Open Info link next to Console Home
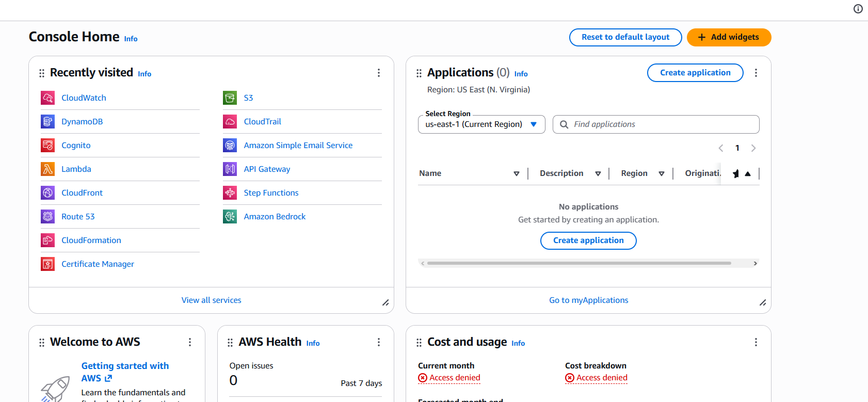Screen dimensions: 868x402 point(131,39)
